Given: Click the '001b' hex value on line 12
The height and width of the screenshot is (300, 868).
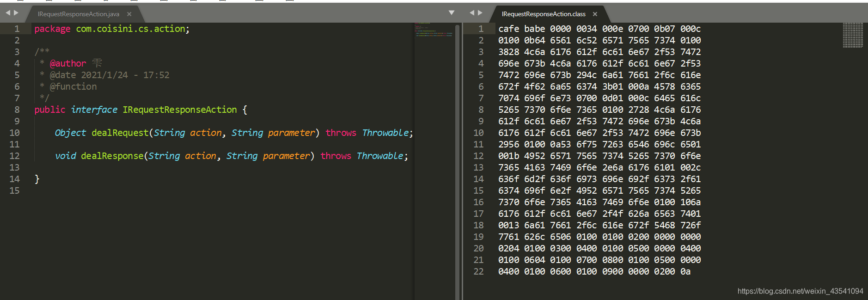Looking at the screenshot, I should click(508, 156).
